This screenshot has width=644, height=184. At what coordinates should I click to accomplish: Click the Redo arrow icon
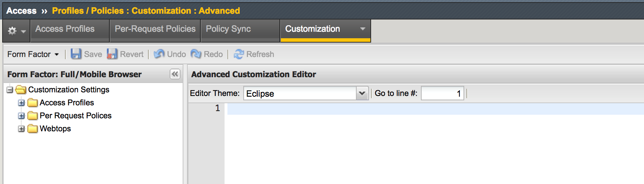point(196,54)
